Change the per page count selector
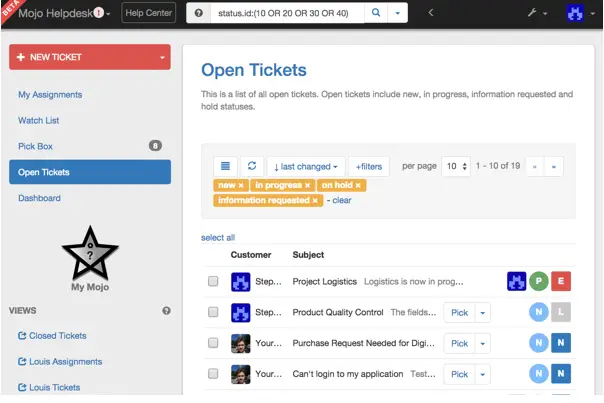604x403 pixels. 456,166
